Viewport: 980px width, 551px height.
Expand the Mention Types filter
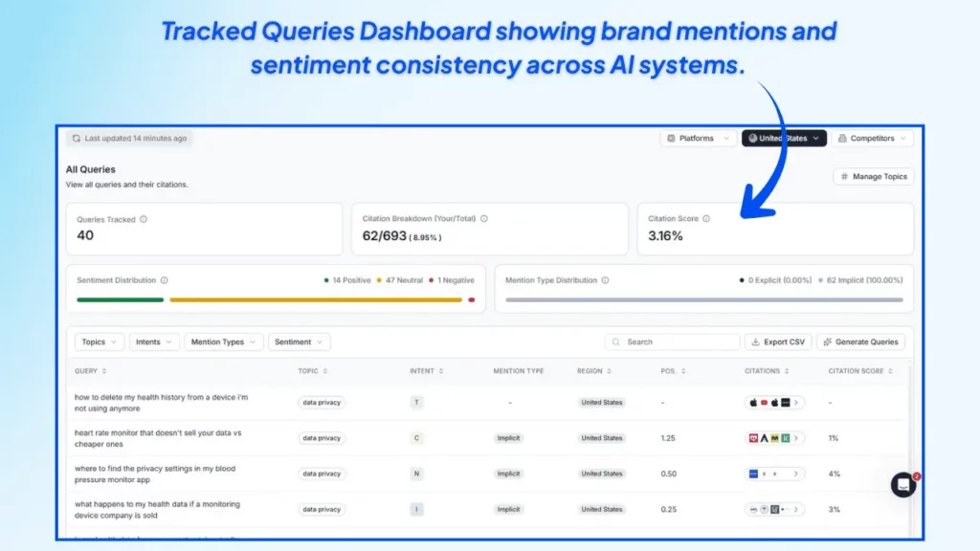pyautogui.click(x=223, y=342)
